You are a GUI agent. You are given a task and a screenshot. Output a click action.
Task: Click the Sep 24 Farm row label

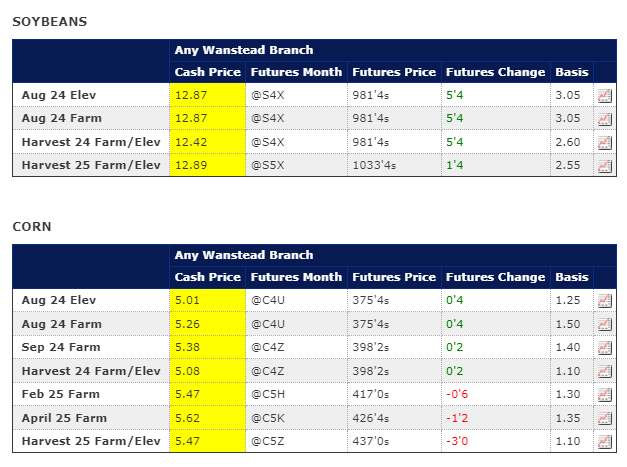coord(61,347)
